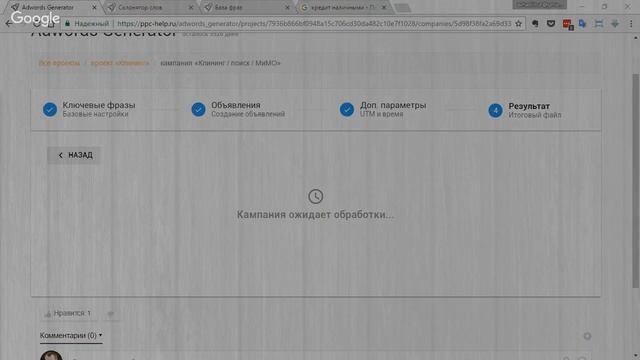The image size is (640, 360).
Task: Bookmark this page with the star icon
Action: coord(518,24)
